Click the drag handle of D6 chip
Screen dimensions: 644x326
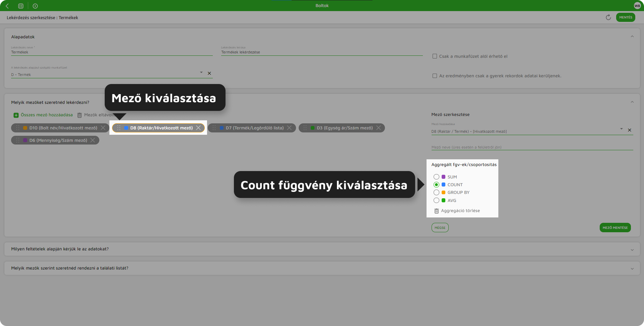coord(18,140)
